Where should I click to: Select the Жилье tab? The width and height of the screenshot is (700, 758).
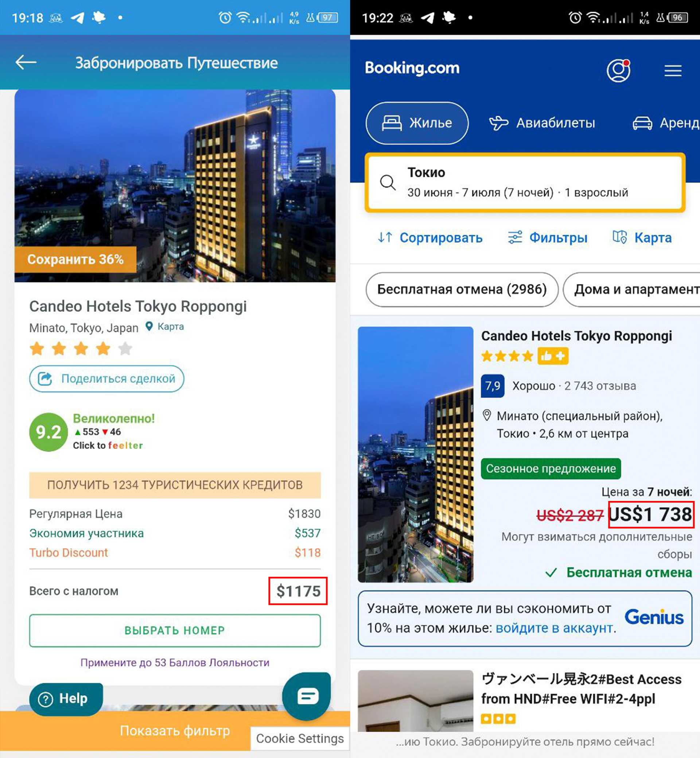(417, 123)
